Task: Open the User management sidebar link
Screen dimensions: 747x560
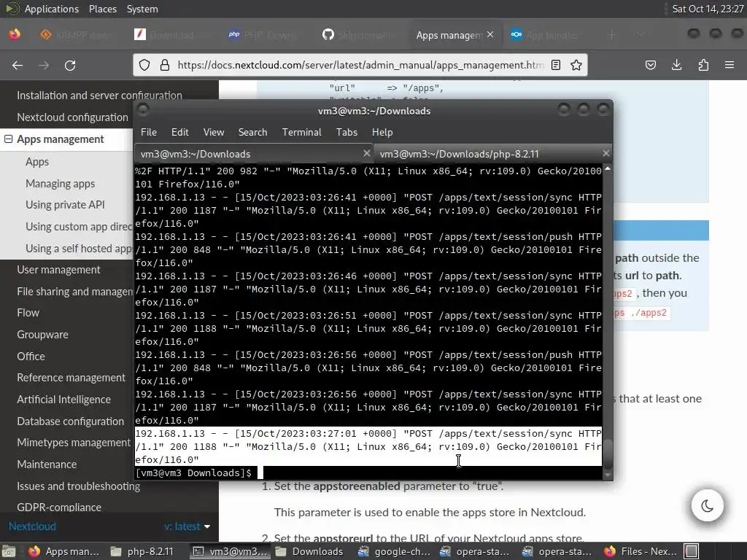Action: (58, 270)
